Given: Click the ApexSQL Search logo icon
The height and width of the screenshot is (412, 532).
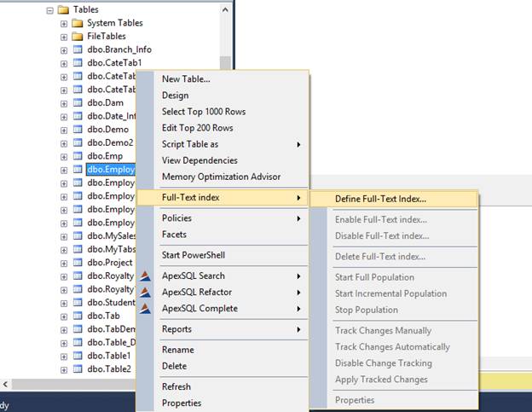Looking at the screenshot, I should [x=145, y=276].
